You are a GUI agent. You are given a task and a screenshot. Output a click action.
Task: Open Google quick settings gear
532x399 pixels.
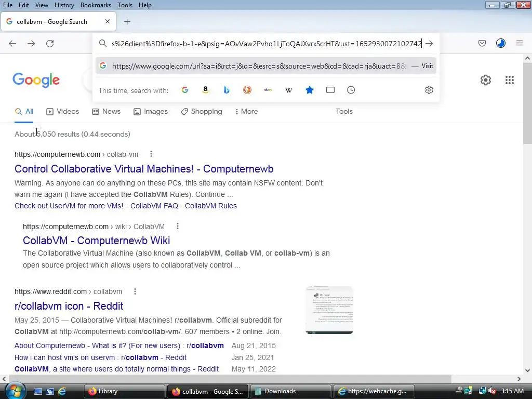click(486, 80)
